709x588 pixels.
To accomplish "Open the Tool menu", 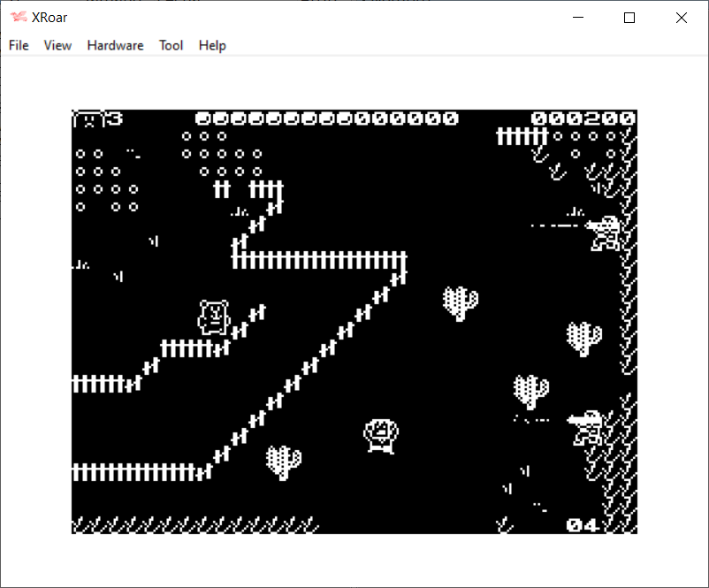I will coord(171,45).
